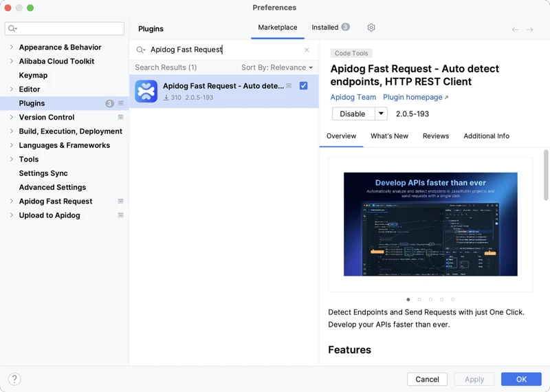
Task: Click the Cancel button
Action: 427,379
